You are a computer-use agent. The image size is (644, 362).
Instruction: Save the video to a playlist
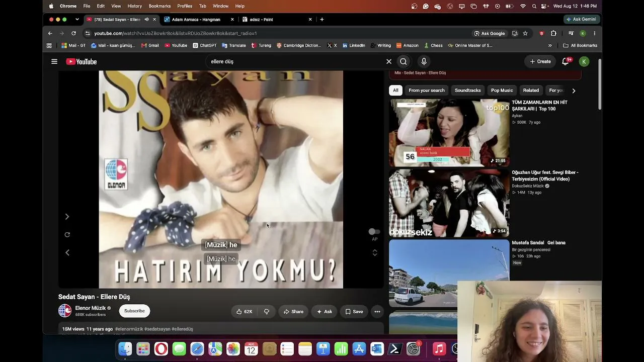(354, 312)
